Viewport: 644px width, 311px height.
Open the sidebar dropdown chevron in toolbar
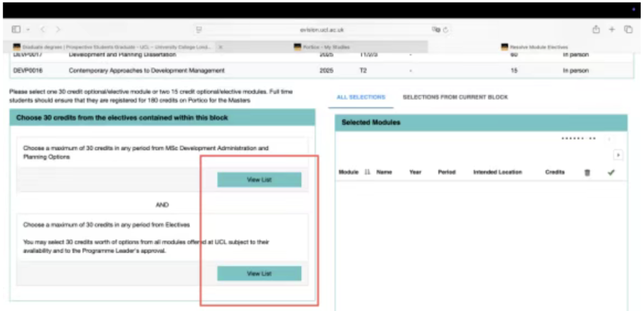(x=28, y=29)
